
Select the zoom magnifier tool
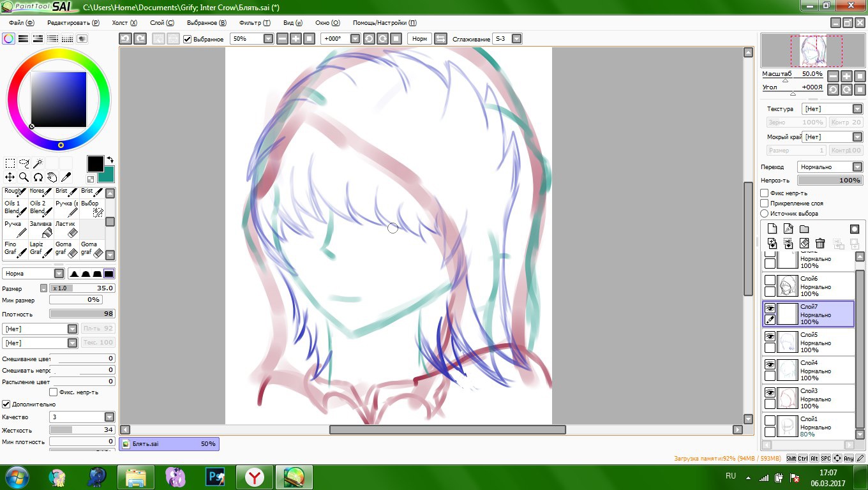click(x=24, y=177)
